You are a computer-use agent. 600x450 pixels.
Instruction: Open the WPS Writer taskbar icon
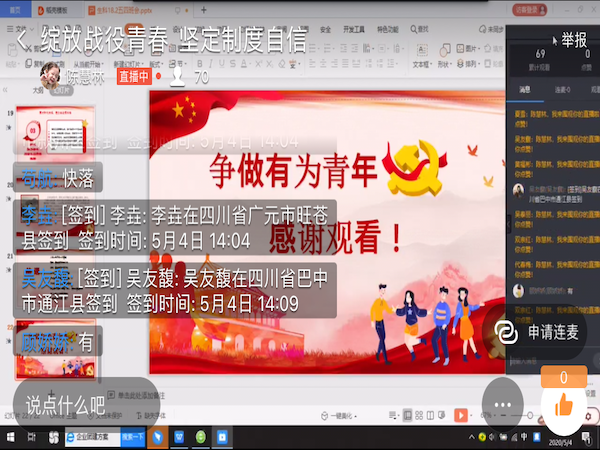[179, 437]
